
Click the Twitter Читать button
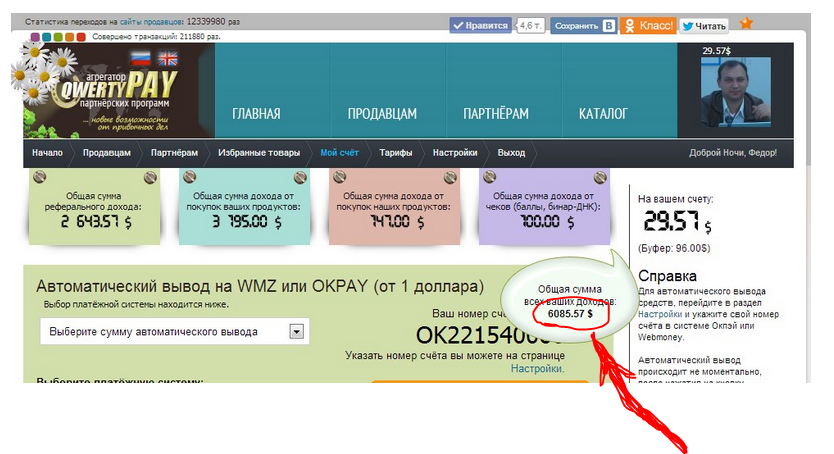[704, 26]
